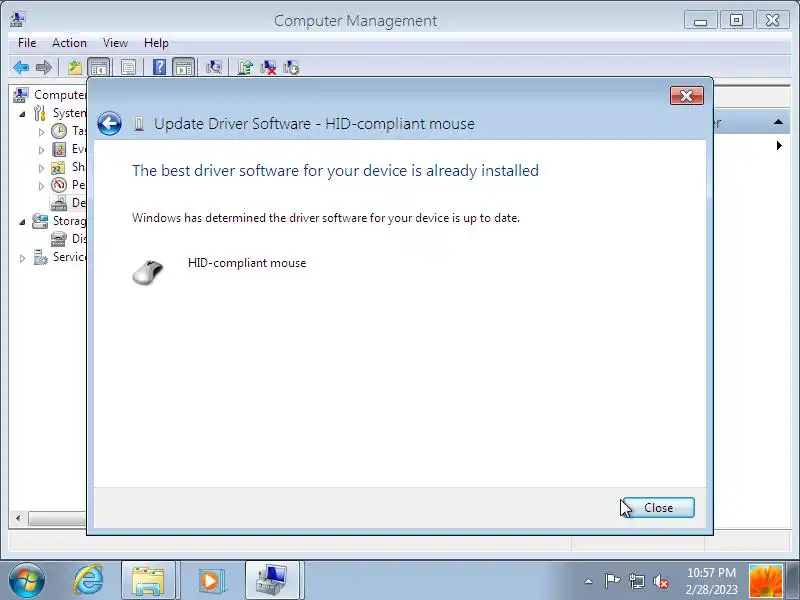Screen dimensions: 800x600
Task: Open the clock showing 10:57 PM
Action: [711, 581]
